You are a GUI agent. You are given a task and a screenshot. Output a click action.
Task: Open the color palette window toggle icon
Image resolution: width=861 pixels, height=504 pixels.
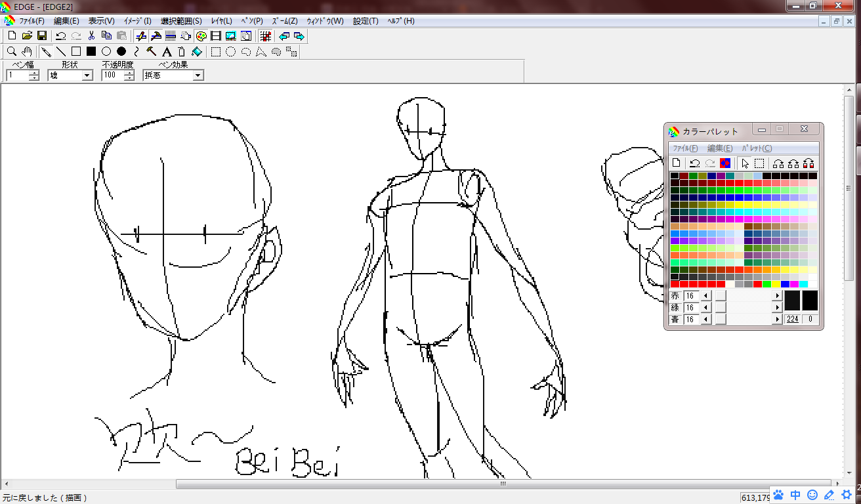coord(201,35)
